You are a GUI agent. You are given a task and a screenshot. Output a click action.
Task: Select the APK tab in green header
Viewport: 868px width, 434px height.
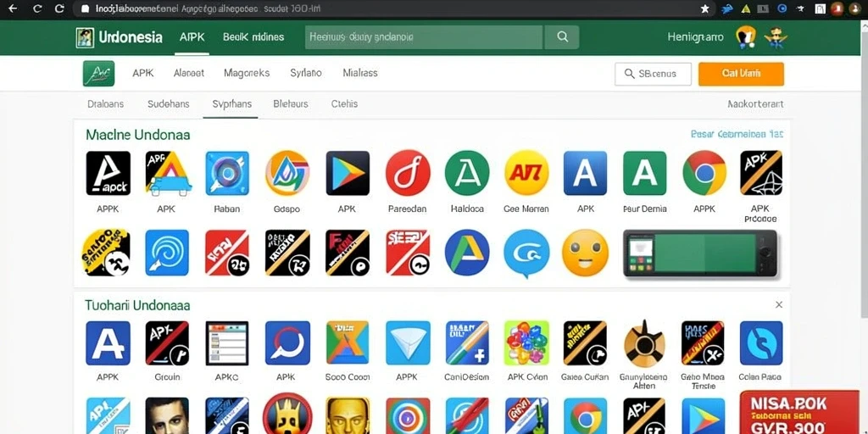192,37
